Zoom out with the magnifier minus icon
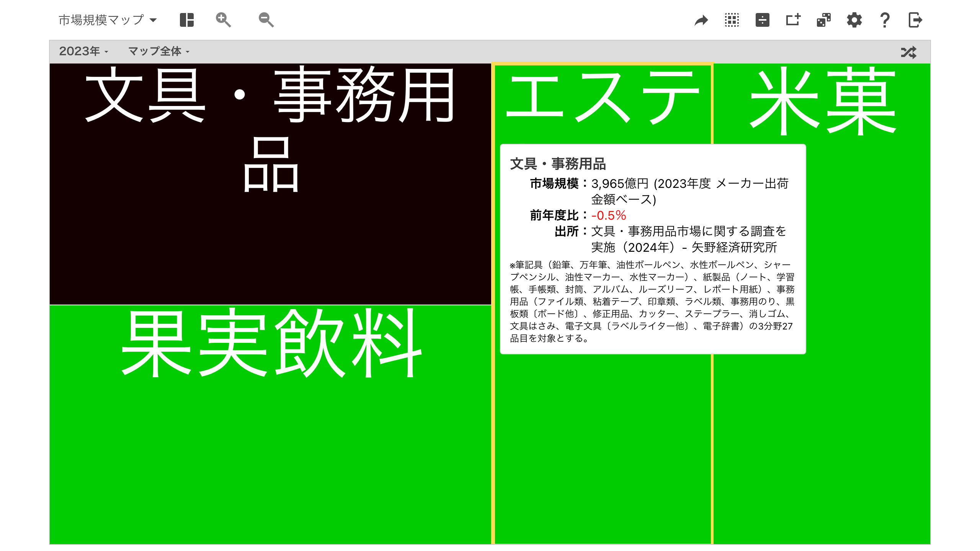This screenshot has width=980, height=551. click(266, 20)
